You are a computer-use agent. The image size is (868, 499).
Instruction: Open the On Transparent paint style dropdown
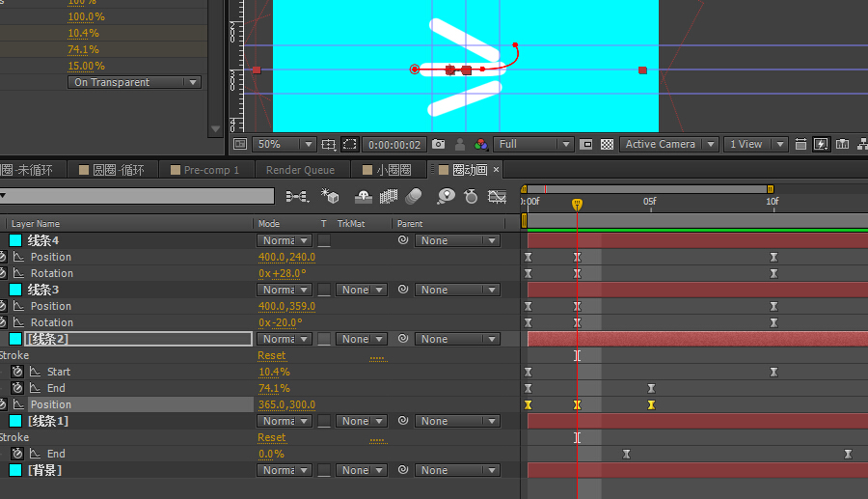point(134,82)
